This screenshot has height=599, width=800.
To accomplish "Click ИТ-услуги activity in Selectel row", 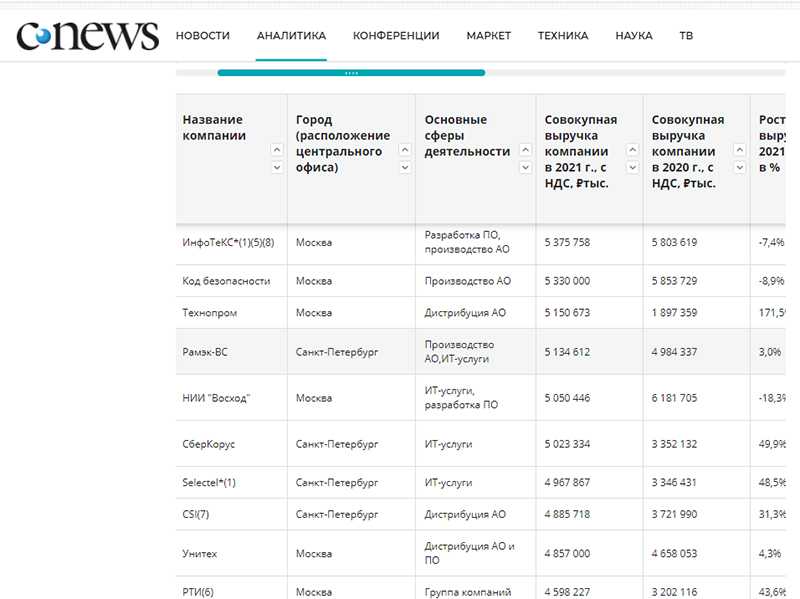I will (448, 482).
